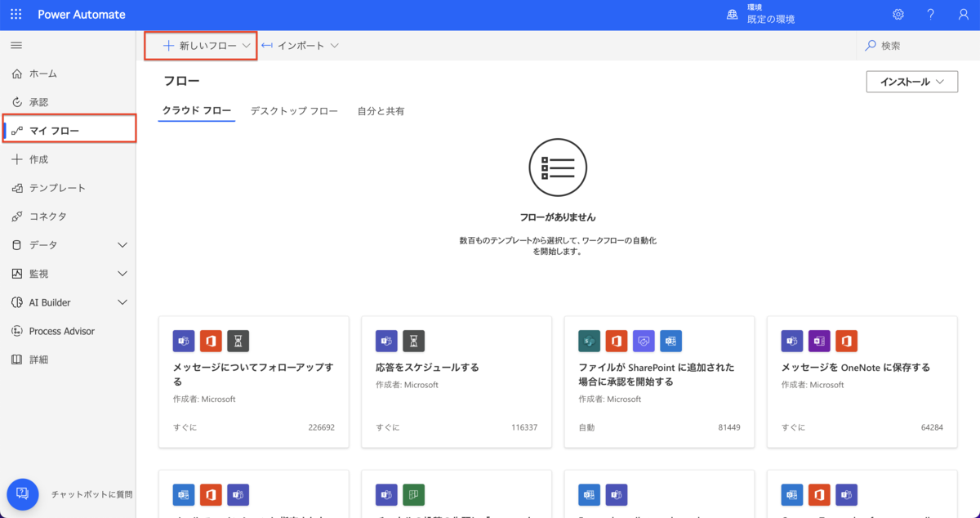The width and height of the screenshot is (980, 518).
Task: Click the 検索 search input field
Action: pyautogui.click(x=918, y=46)
